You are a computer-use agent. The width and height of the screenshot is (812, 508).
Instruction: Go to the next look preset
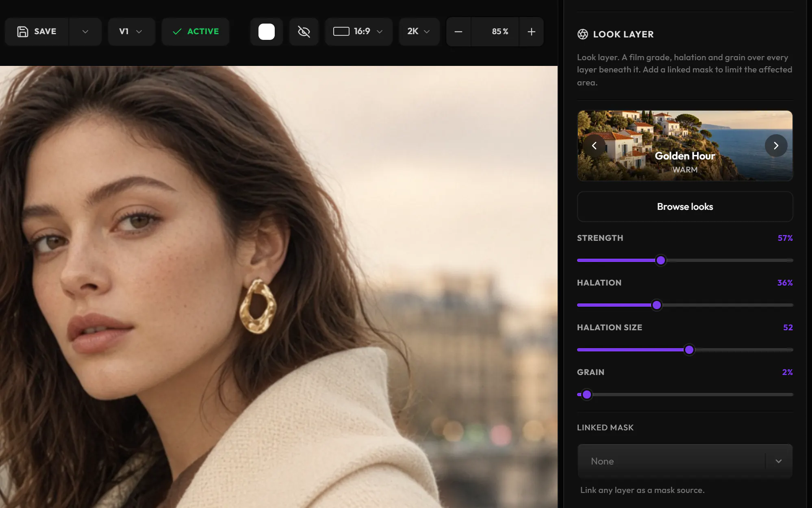click(x=776, y=146)
